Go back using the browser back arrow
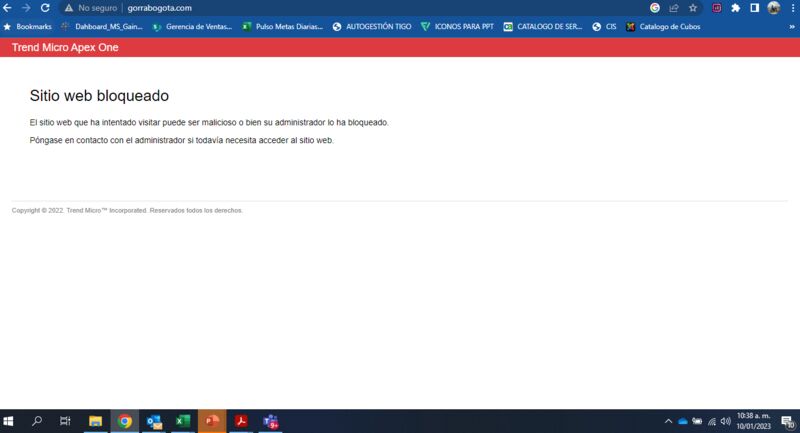 point(7,8)
